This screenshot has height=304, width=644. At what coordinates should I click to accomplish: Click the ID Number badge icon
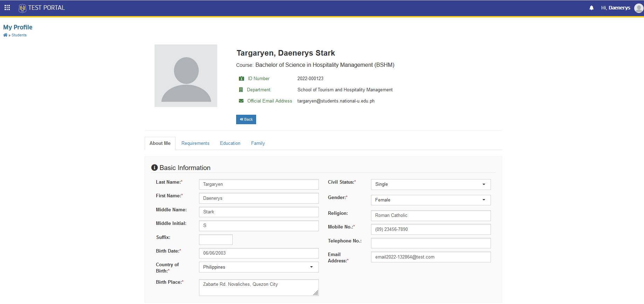click(x=241, y=79)
